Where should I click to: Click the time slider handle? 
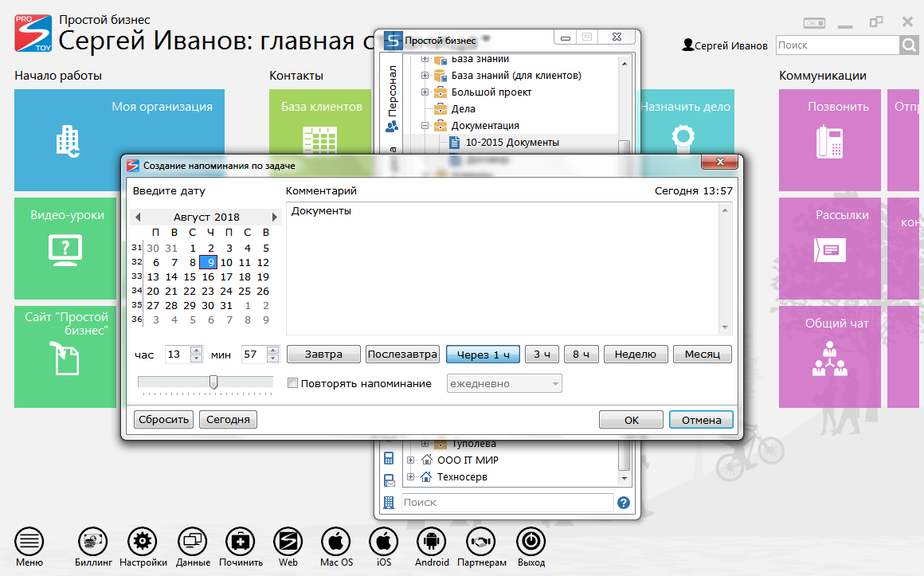[x=213, y=382]
